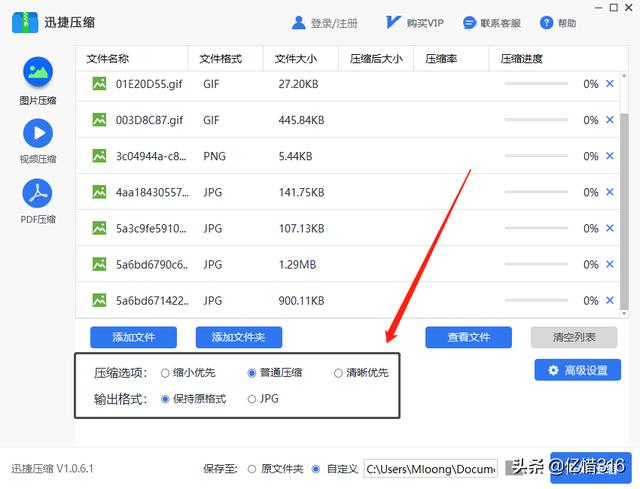Screen dimensions: 640x489
Task: Select 缩小优先 compression option
Action: [165, 373]
